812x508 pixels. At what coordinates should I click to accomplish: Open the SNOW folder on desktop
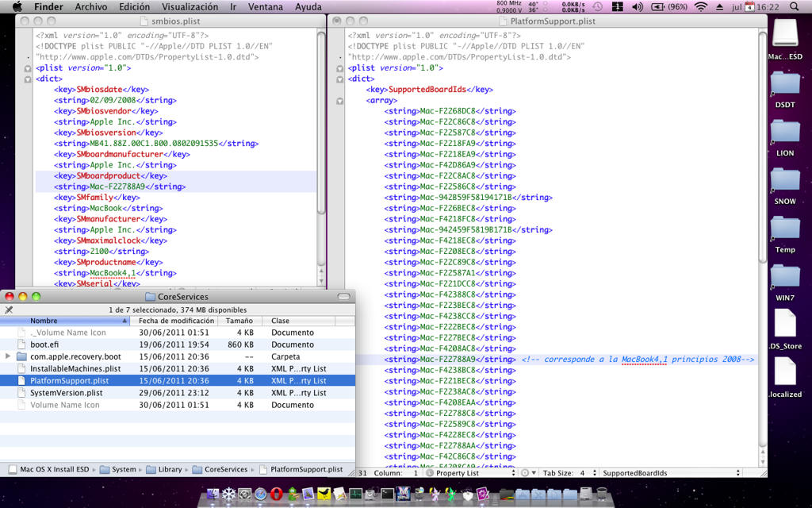coord(785,187)
